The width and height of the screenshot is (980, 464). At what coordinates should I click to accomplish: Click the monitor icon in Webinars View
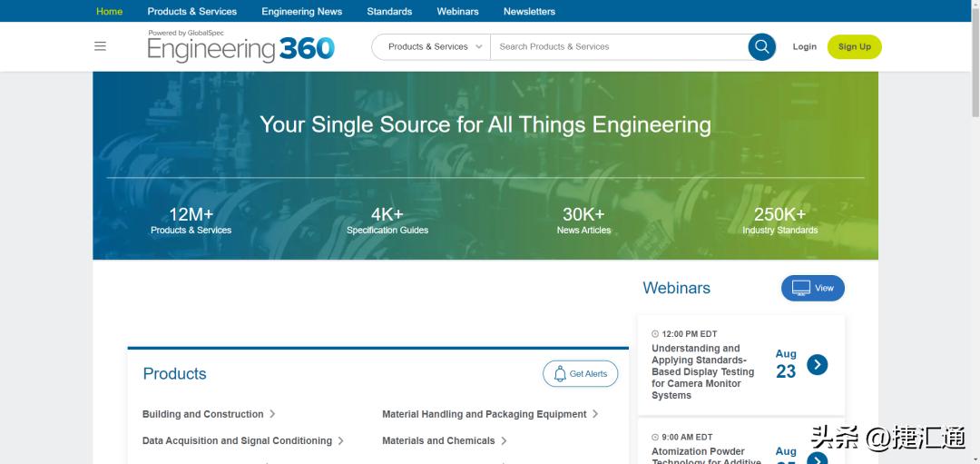pos(800,288)
